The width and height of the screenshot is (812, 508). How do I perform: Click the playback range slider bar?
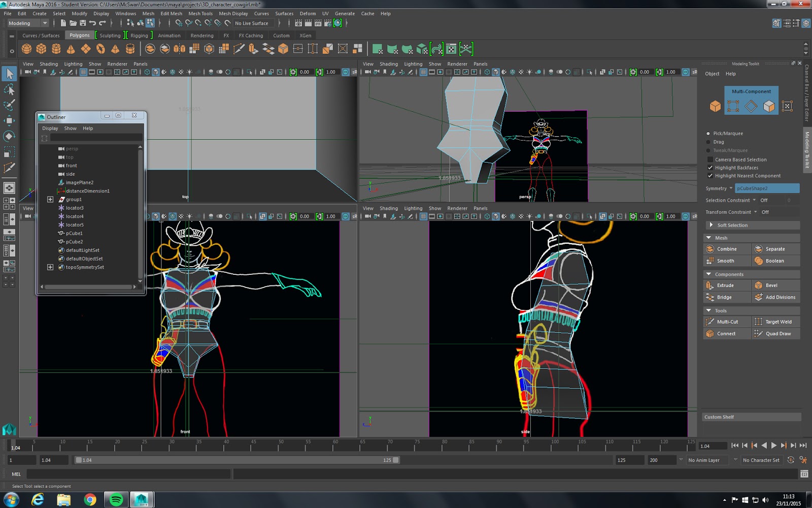click(x=236, y=460)
